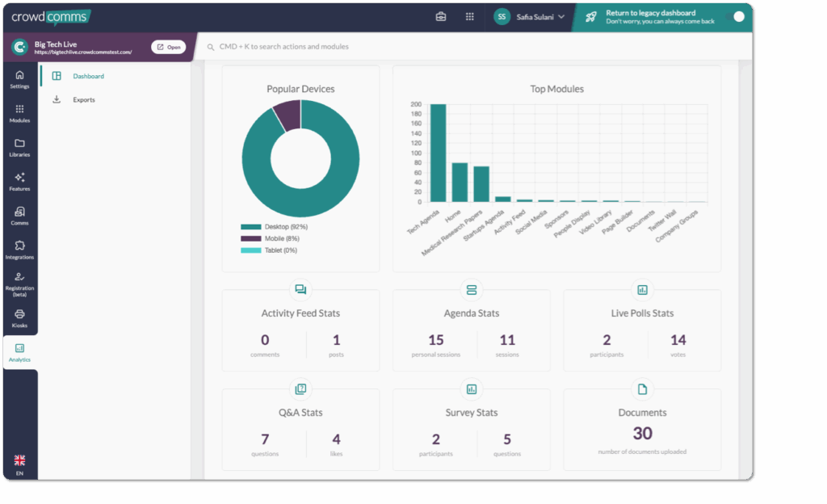Select the Exports menu item
The image size is (827, 504).
(84, 100)
